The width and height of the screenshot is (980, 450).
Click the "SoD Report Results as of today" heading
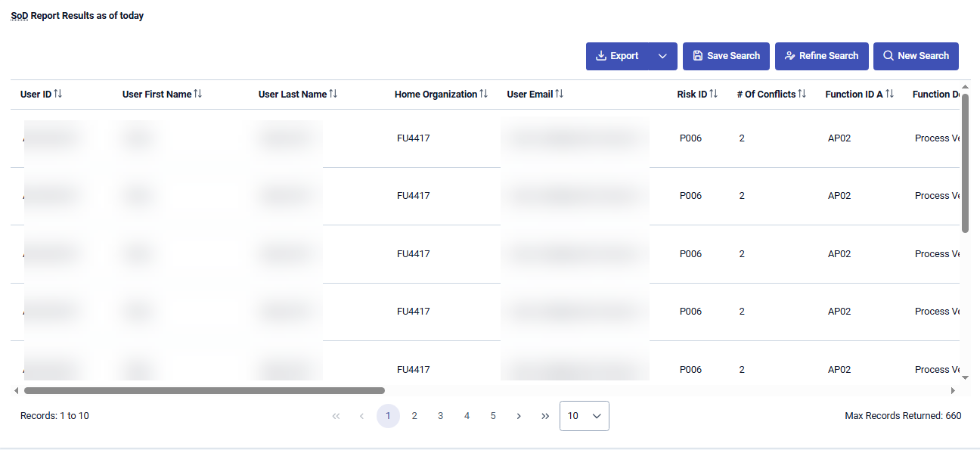coord(77,16)
